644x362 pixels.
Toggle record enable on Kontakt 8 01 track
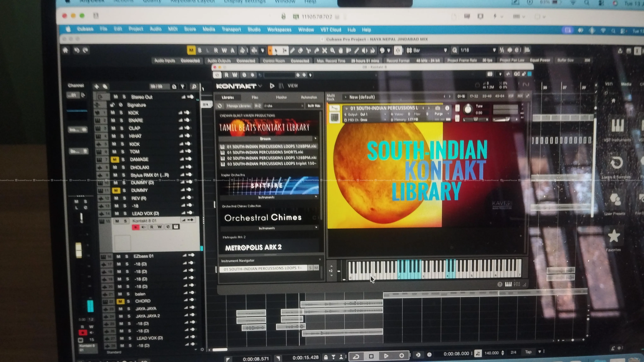pos(135,227)
